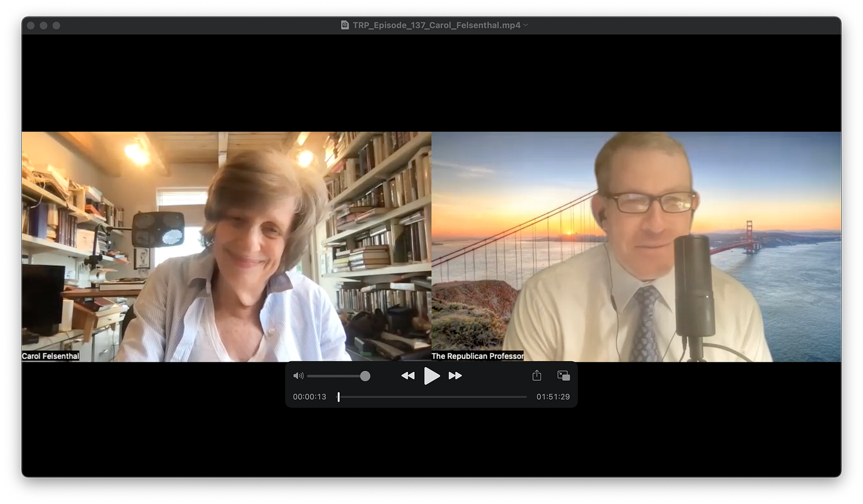Minimize the video window
The image size is (863, 504).
click(44, 25)
